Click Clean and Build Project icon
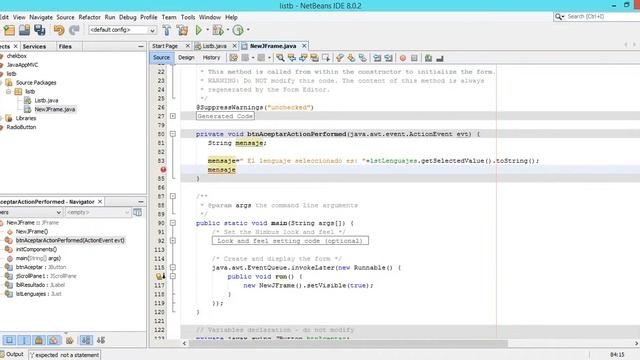The width and height of the screenshot is (640, 360). 182,30
